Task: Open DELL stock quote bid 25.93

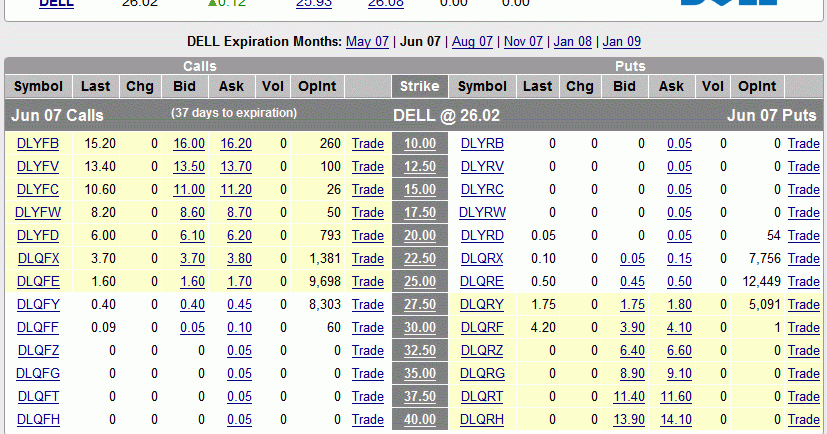Action: [x=314, y=3]
